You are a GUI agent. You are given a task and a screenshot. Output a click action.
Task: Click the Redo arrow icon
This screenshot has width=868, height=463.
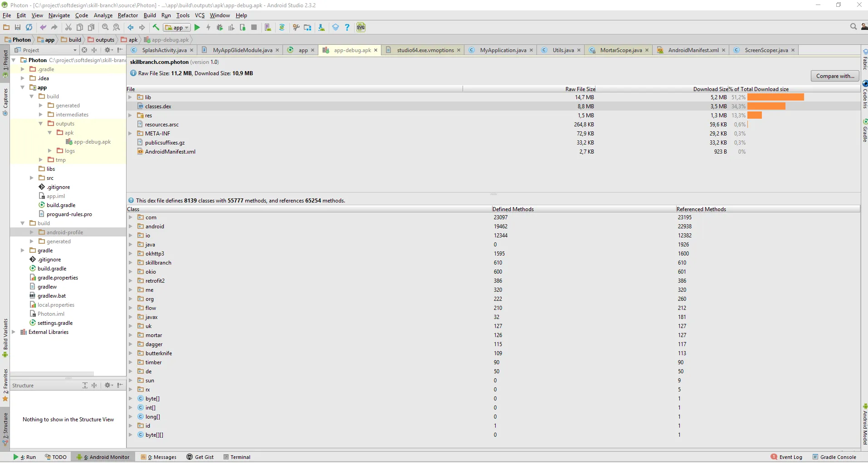(54, 28)
